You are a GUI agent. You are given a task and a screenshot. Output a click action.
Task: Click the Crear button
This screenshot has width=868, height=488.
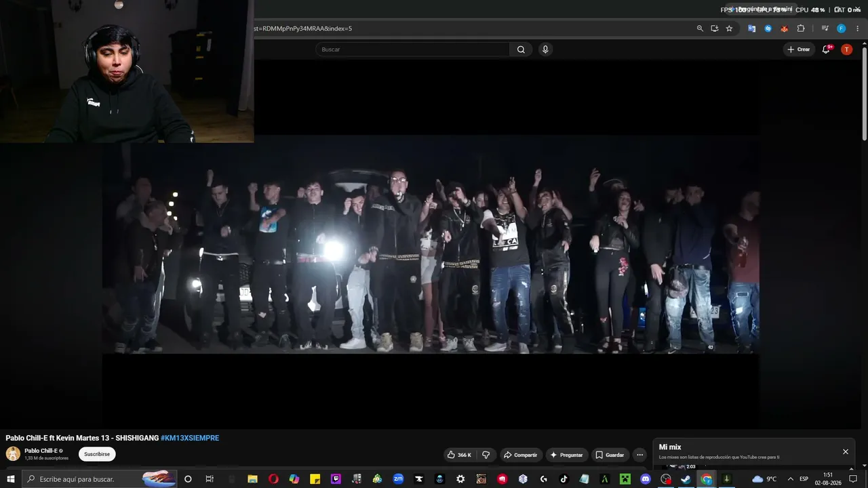point(799,49)
